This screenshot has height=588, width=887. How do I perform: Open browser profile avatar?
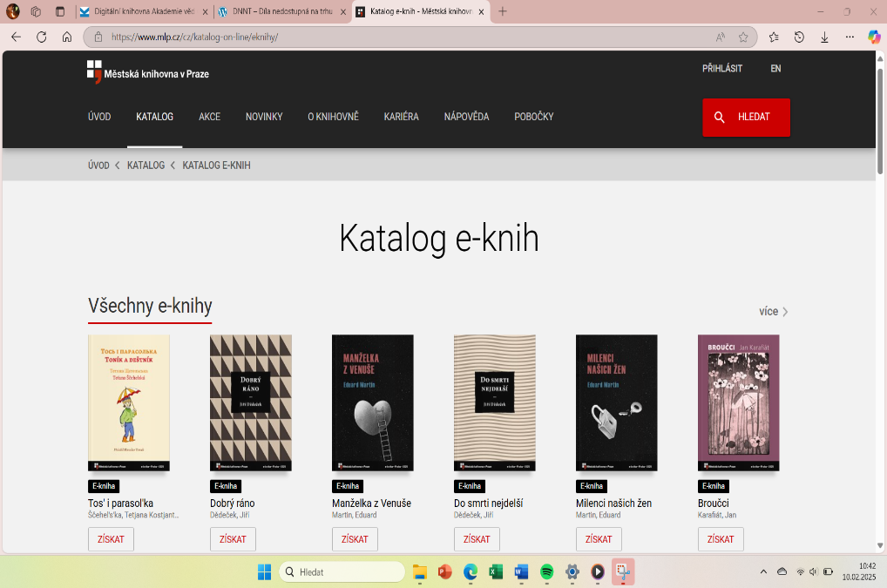(12, 10)
